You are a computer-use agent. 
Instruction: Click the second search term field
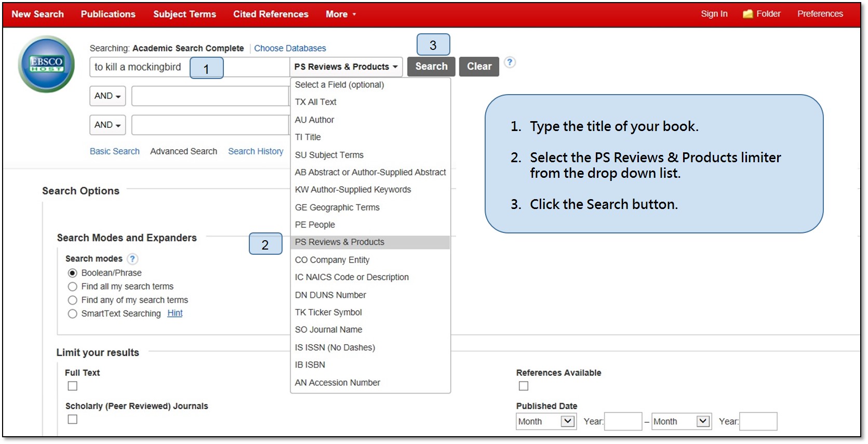pos(210,96)
